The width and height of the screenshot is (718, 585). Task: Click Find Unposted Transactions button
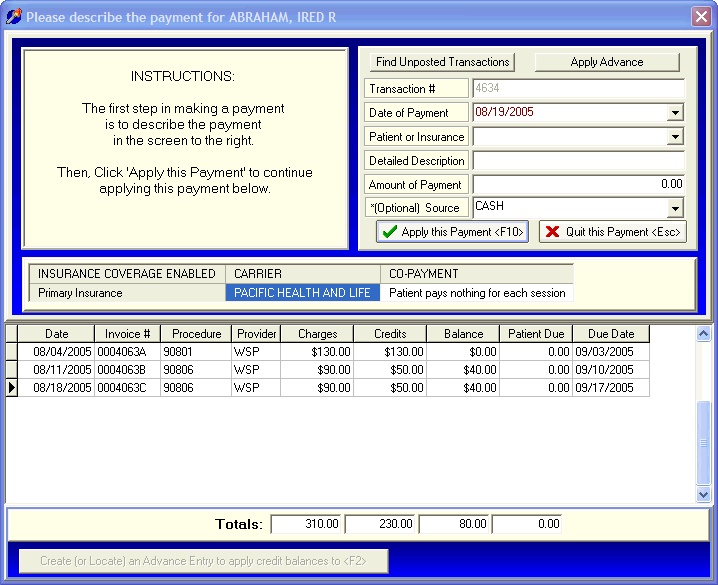[x=442, y=62]
